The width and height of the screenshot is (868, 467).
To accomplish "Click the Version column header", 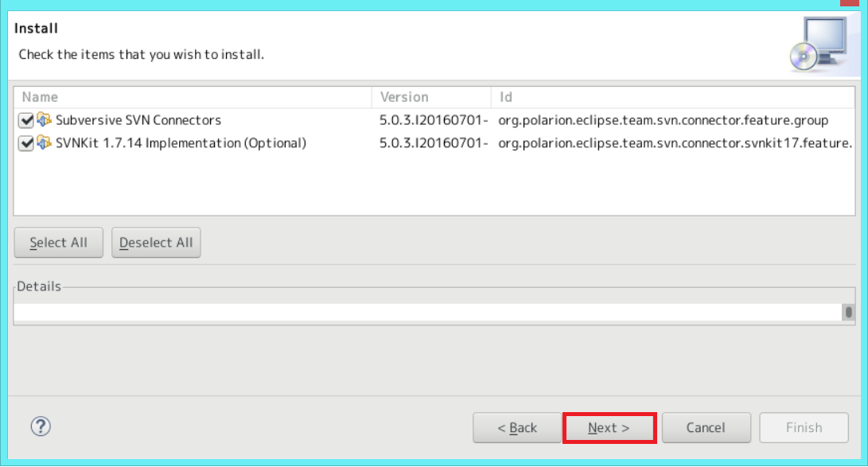I will click(x=431, y=97).
